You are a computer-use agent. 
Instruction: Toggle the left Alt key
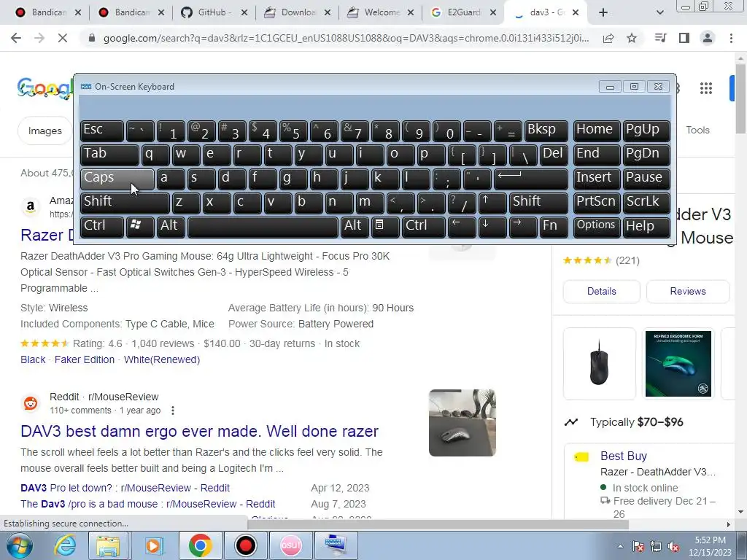pos(170,227)
